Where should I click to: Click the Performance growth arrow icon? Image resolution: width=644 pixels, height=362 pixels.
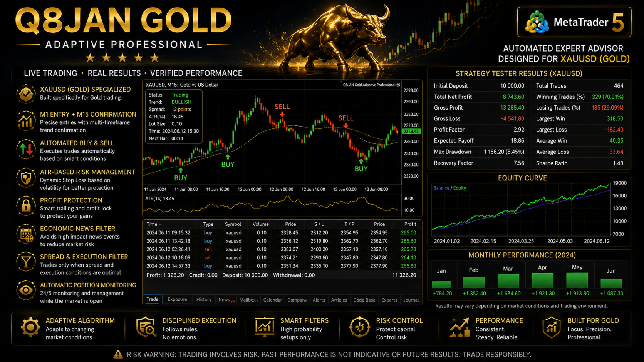pyautogui.click(x=460, y=327)
